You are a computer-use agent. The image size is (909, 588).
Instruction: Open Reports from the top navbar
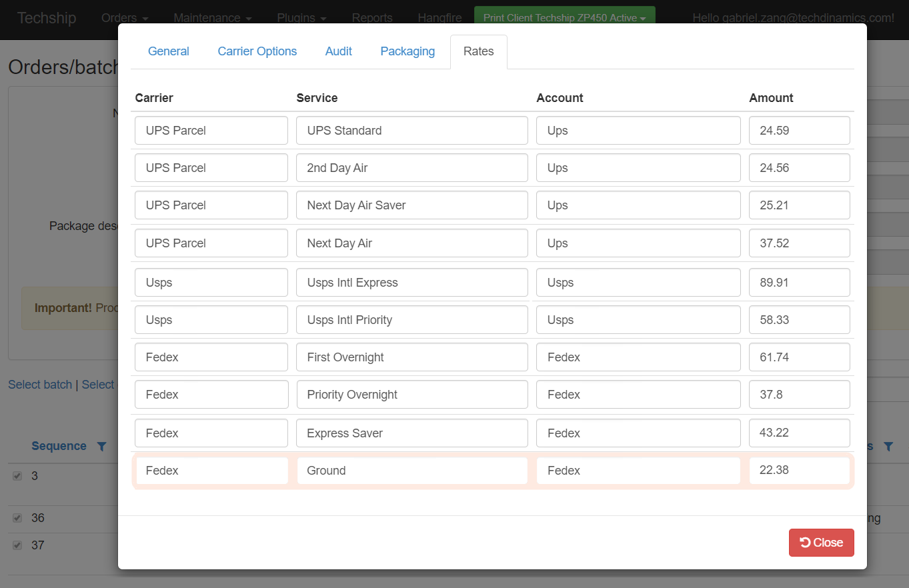[372, 18]
